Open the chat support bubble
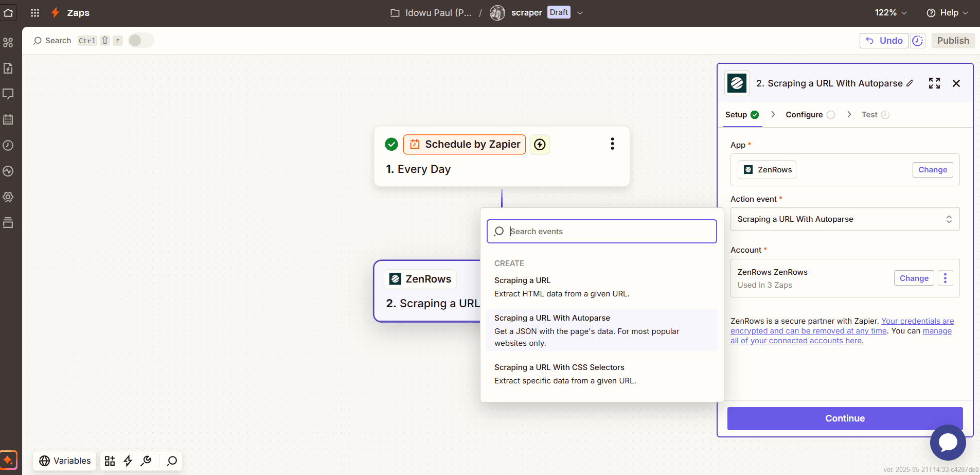Screen dimensions: 980x475 948,442
